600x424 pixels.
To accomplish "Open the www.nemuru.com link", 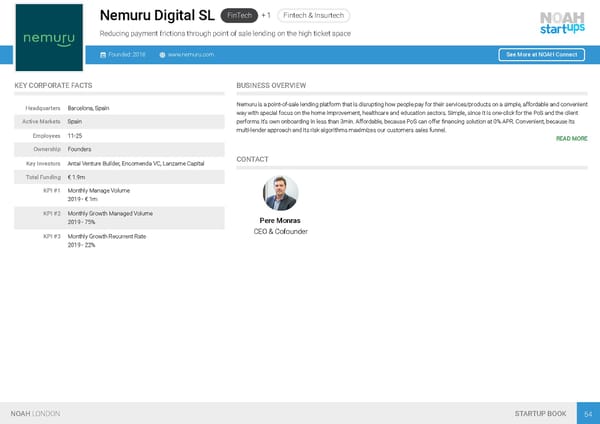I will coord(192,54).
